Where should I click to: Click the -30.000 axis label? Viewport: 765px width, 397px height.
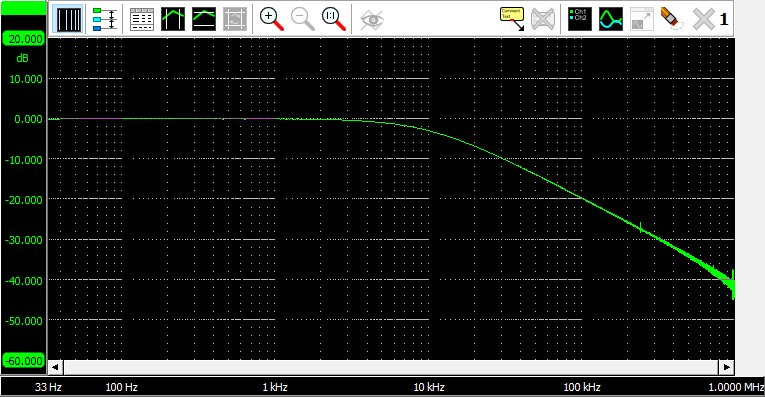[x=24, y=240]
